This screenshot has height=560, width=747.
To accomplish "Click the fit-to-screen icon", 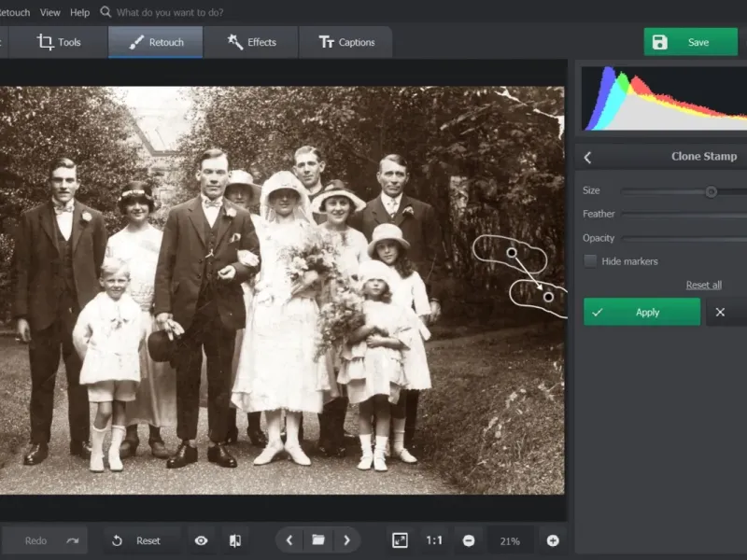I will 400,540.
